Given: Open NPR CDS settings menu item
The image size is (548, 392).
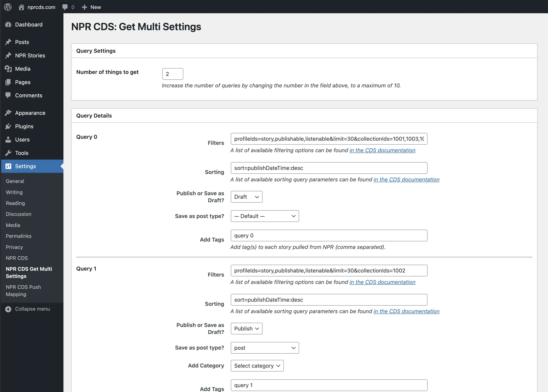Looking at the screenshot, I should (x=17, y=258).
